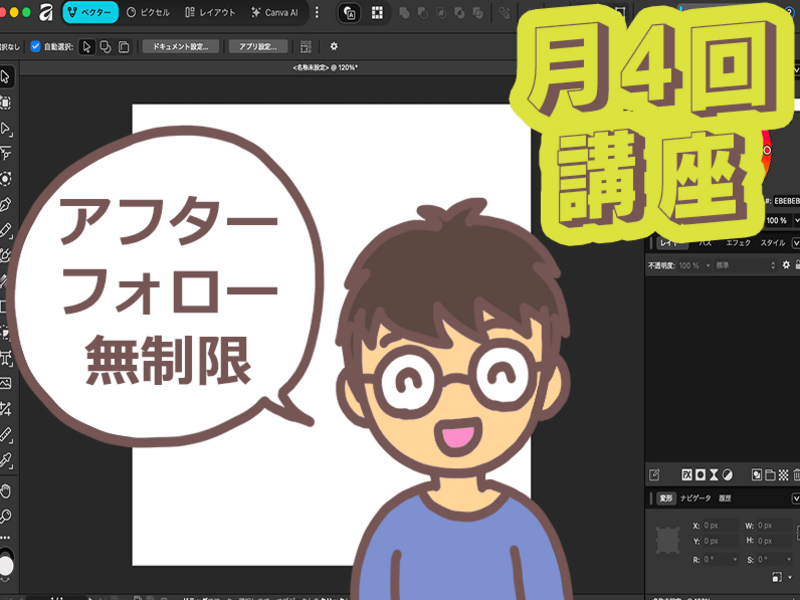Select the Color Picker eyedropper tool
Viewport: 800px width, 600px height.
point(6,460)
